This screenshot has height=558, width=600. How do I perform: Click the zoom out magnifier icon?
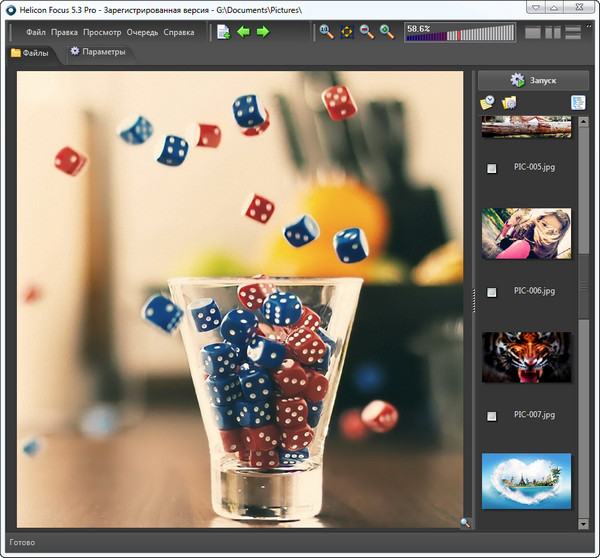pos(367,32)
